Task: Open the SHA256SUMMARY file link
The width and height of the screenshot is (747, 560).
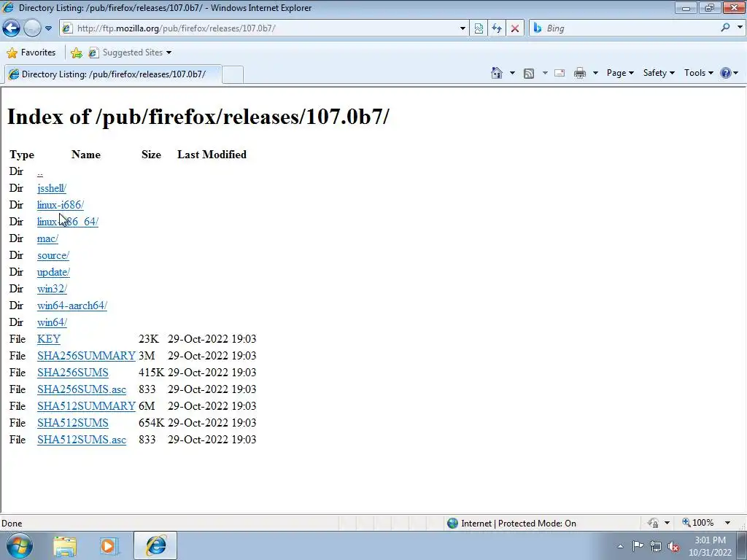Action: [x=86, y=356]
